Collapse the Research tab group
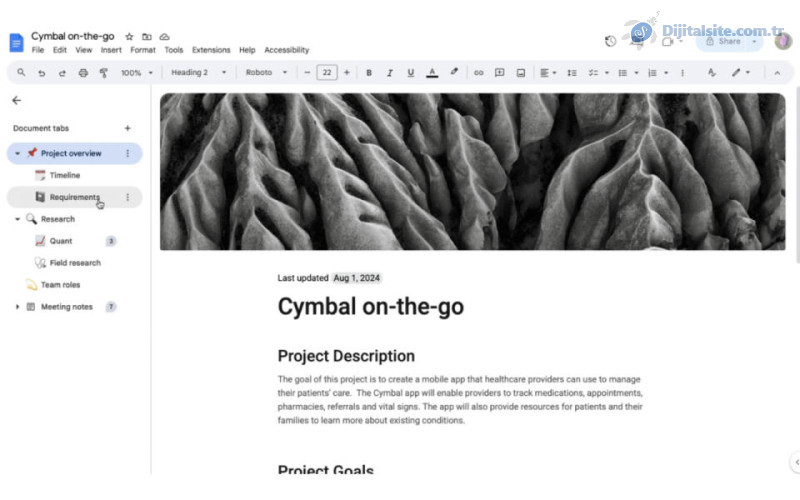The width and height of the screenshot is (800, 500). click(17, 219)
